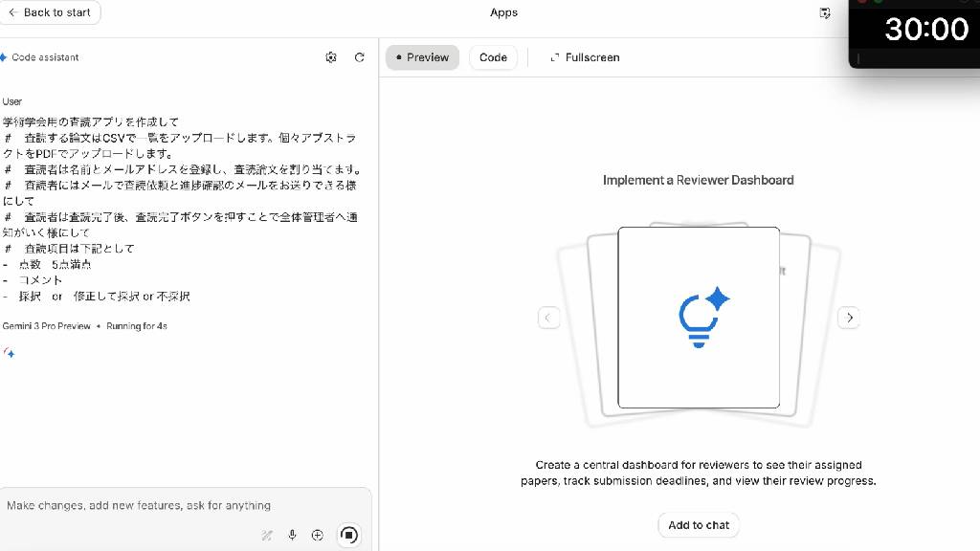Viewport: 980px width, 551px height.
Task: Go Back to start
Action: coord(50,12)
